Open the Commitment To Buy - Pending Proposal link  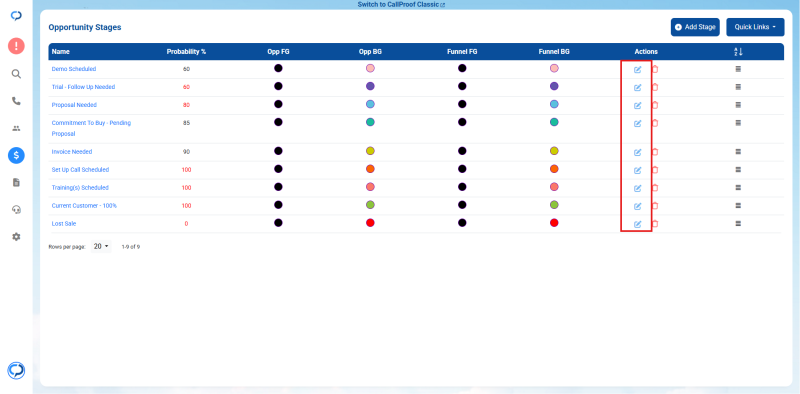(x=91, y=129)
